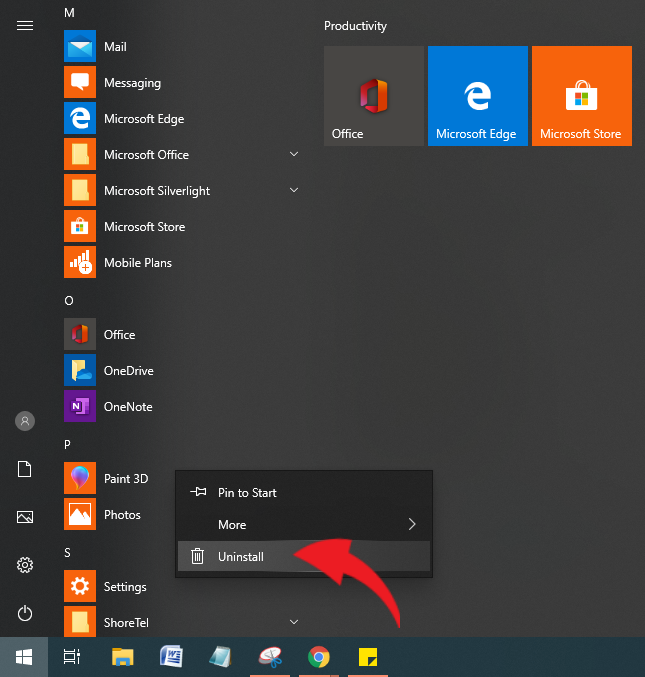The image size is (645, 677).
Task: Jump using the letter M header
Action: pyautogui.click(x=69, y=13)
